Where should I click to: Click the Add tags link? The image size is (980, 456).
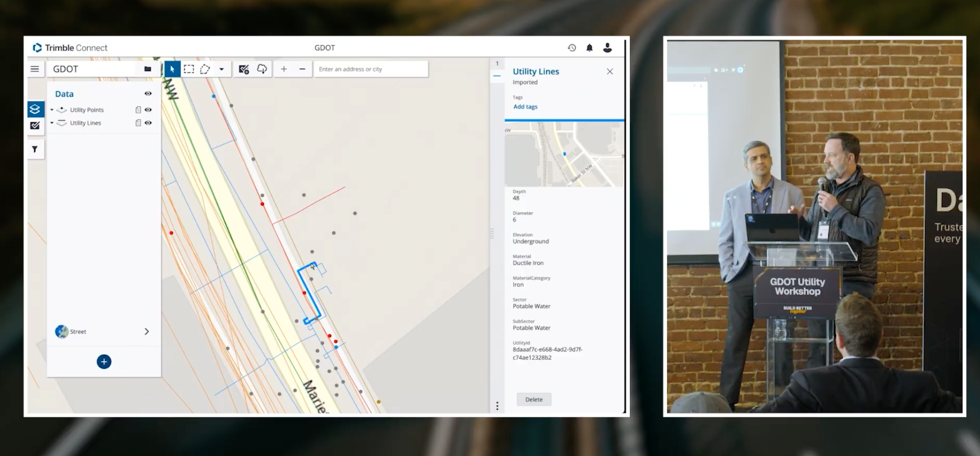click(x=525, y=106)
